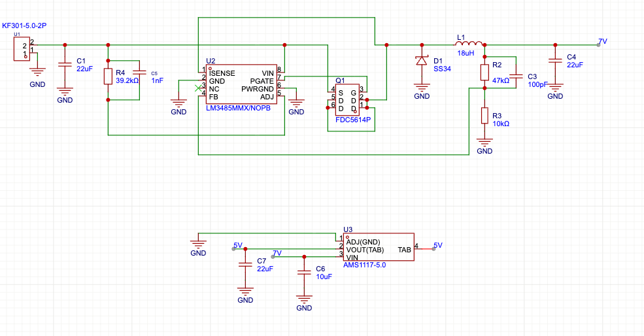Click the 5V net label at U3 TAB pin
Image resolution: width=644 pixels, height=336 pixels.
point(437,246)
